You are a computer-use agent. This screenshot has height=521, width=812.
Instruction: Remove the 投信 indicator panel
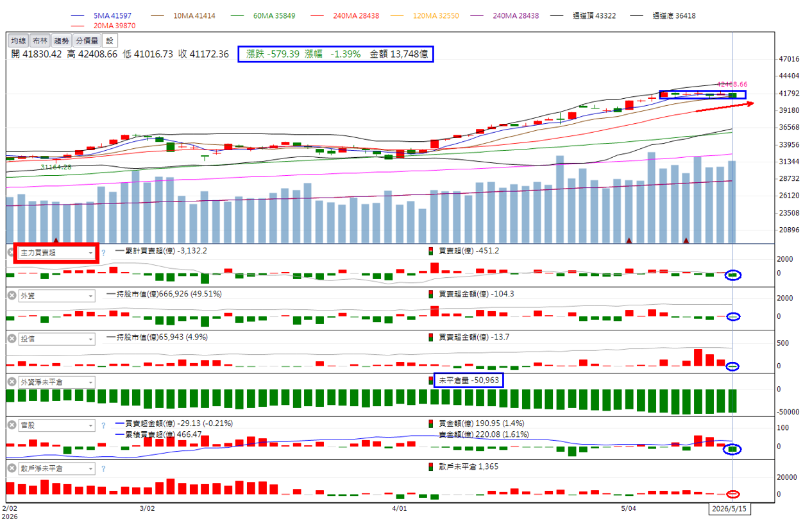(11, 339)
